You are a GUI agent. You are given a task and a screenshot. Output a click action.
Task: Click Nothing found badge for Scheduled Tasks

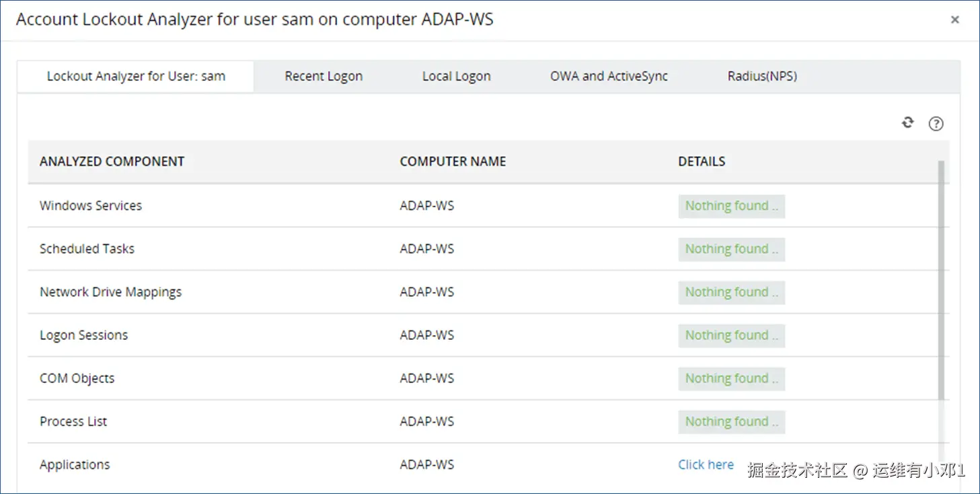[731, 249]
